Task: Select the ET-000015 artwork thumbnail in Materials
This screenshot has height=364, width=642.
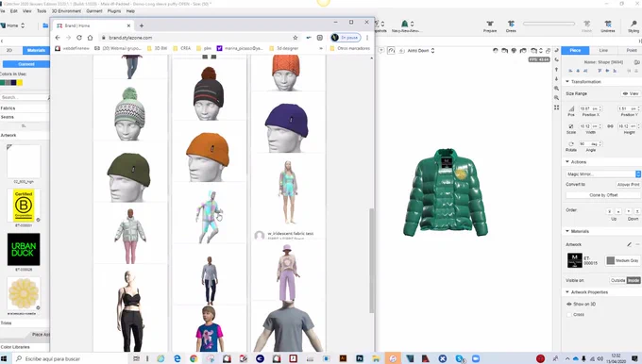Action: [575, 260]
